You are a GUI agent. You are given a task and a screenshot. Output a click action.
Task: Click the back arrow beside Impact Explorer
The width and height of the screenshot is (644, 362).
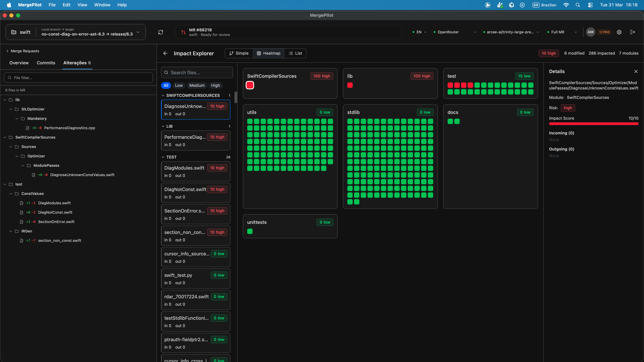pyautogui.click(x=165, y=53)
